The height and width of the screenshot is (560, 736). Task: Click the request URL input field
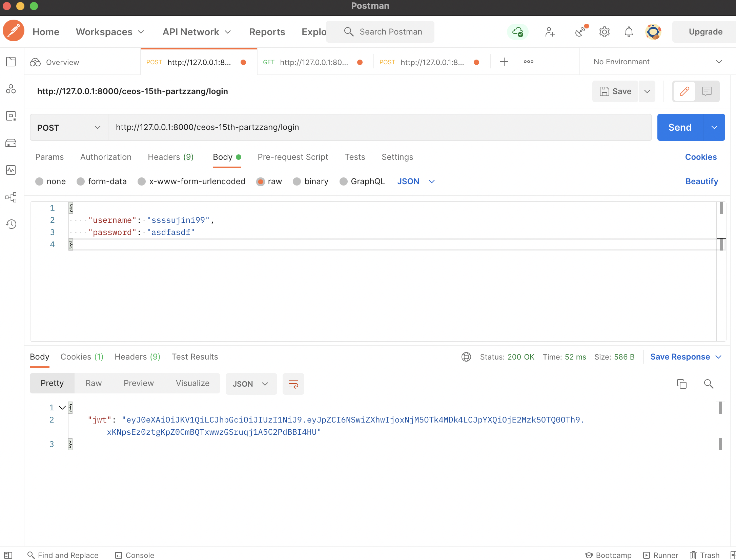380,127
